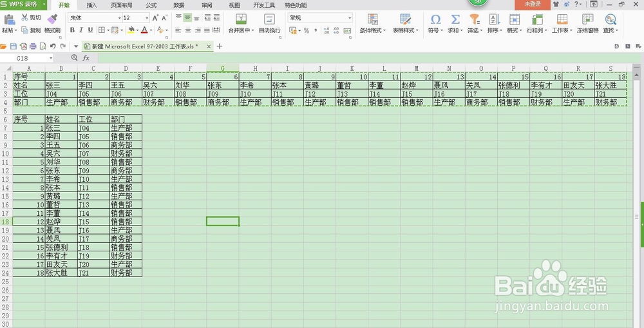Click the Filter (筛选) funnel icon
The width and height of the screenshot is (644, 328).
(x=475, y=19)
